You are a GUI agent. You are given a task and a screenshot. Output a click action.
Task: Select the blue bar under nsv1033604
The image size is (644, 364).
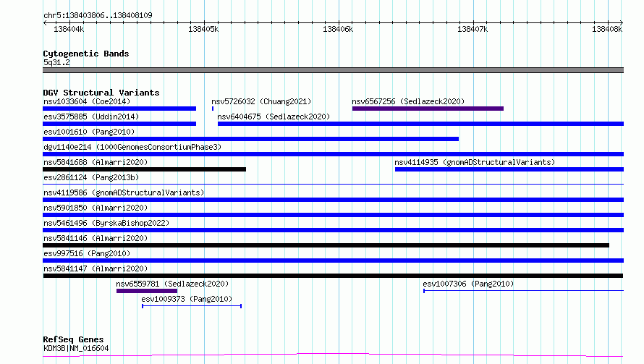click(x=119, y=109)
